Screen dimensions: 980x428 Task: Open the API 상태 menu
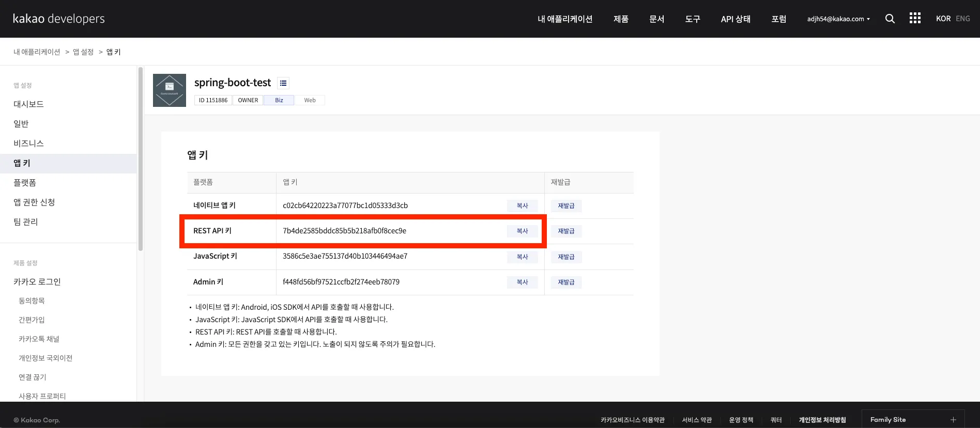point(736,19)
